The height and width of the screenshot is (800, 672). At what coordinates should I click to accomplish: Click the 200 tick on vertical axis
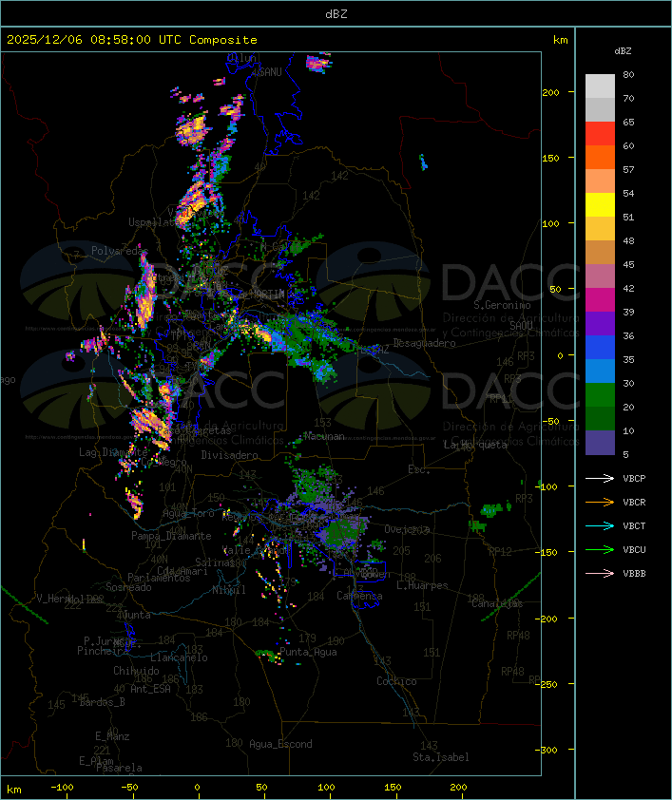551,92
